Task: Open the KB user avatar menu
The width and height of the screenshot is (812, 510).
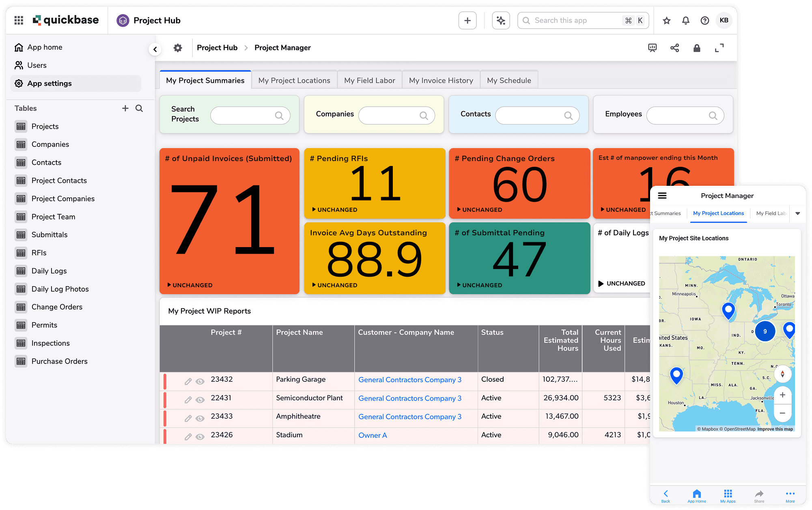Action: point(724,20)
